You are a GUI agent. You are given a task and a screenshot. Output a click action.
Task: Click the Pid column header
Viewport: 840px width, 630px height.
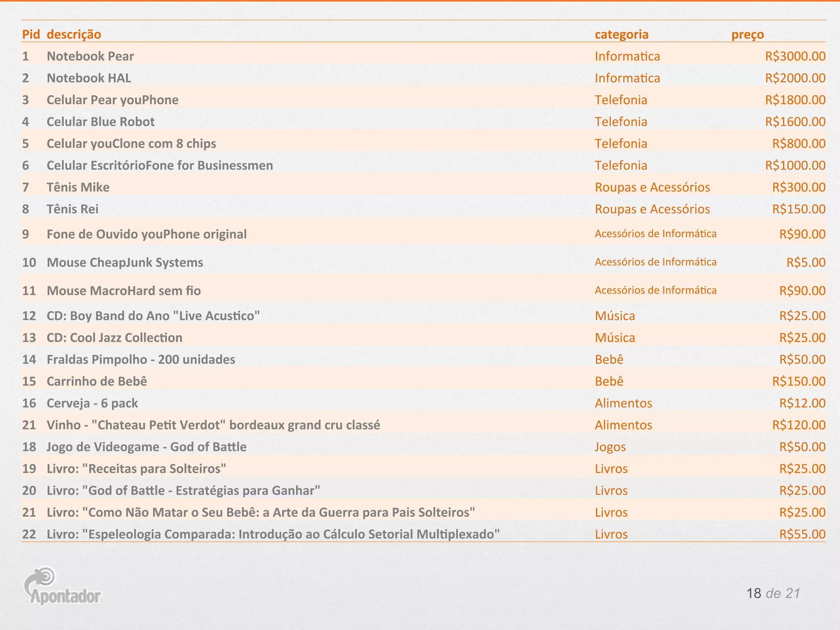click(x=31, y=34)
